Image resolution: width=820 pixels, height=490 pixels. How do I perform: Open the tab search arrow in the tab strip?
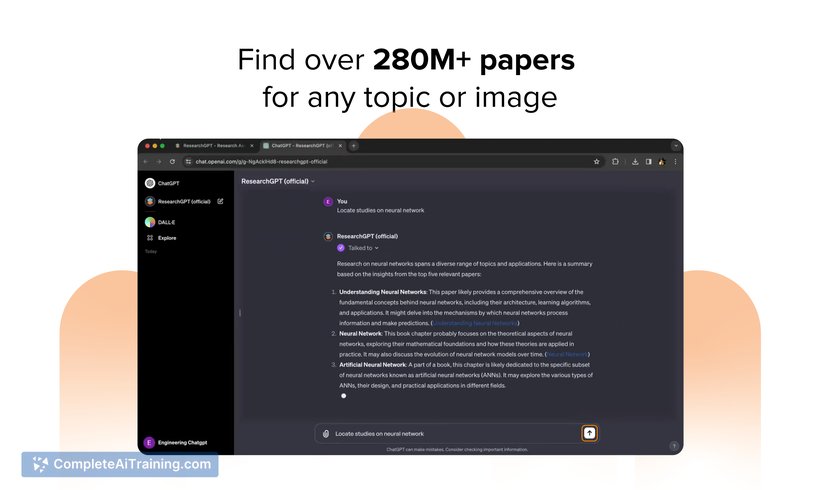point(676,146)
